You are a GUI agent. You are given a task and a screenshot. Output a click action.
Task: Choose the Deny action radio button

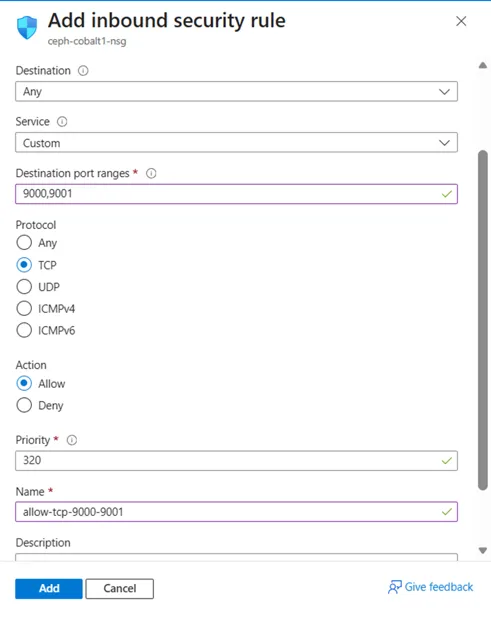(x=24, y=405)
